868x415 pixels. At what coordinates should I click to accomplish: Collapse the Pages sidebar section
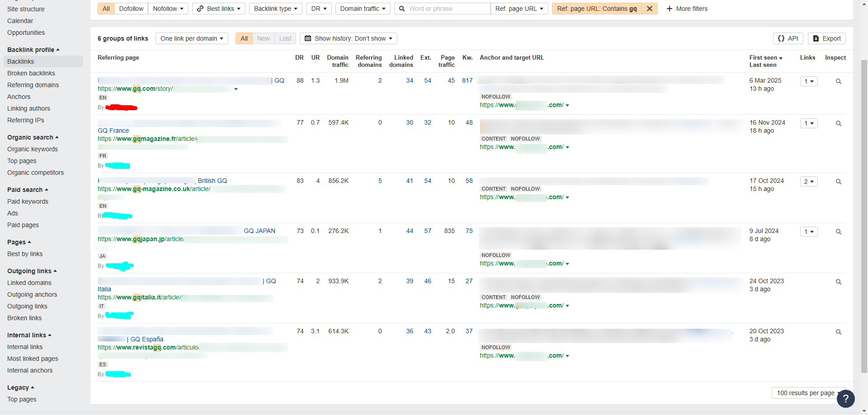coord(19,242)
